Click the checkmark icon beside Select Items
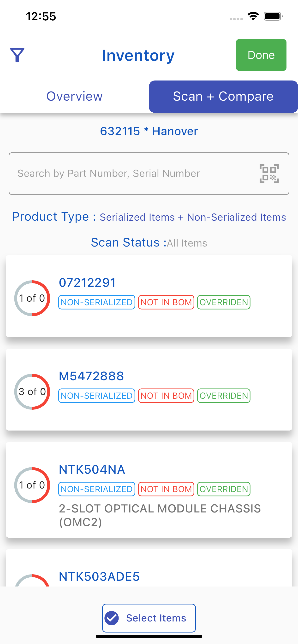This screenshot has height=644, width=298. click(112, 618)
